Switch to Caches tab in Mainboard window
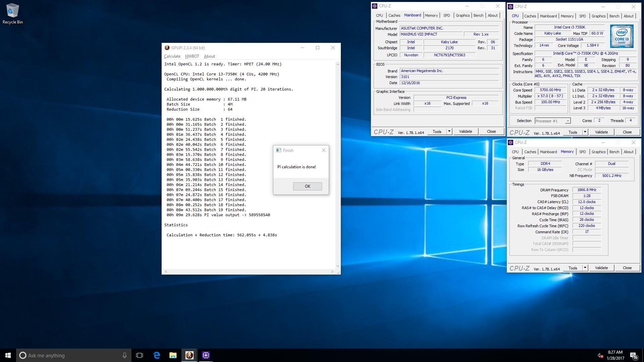The image size is (644, 362). coord(394,15)
